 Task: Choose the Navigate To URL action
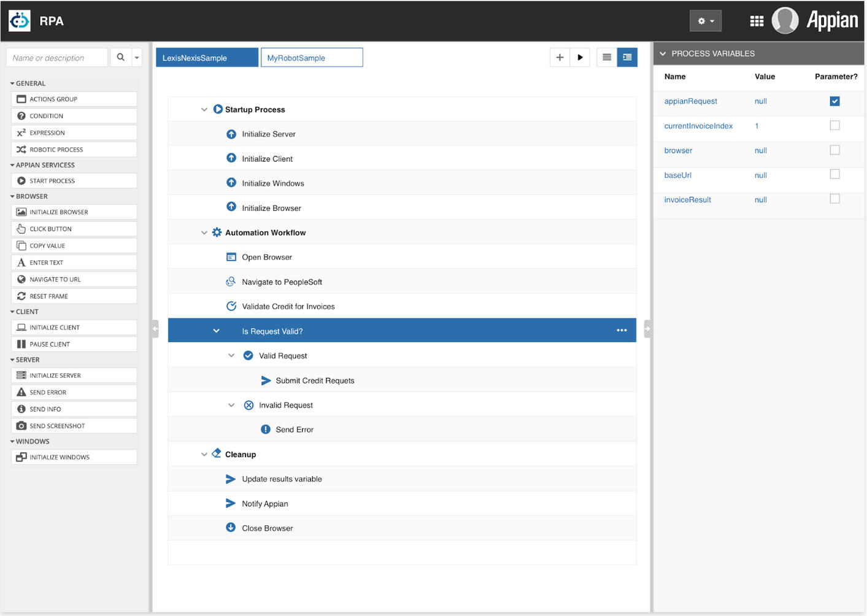click(x=74, y=279)
